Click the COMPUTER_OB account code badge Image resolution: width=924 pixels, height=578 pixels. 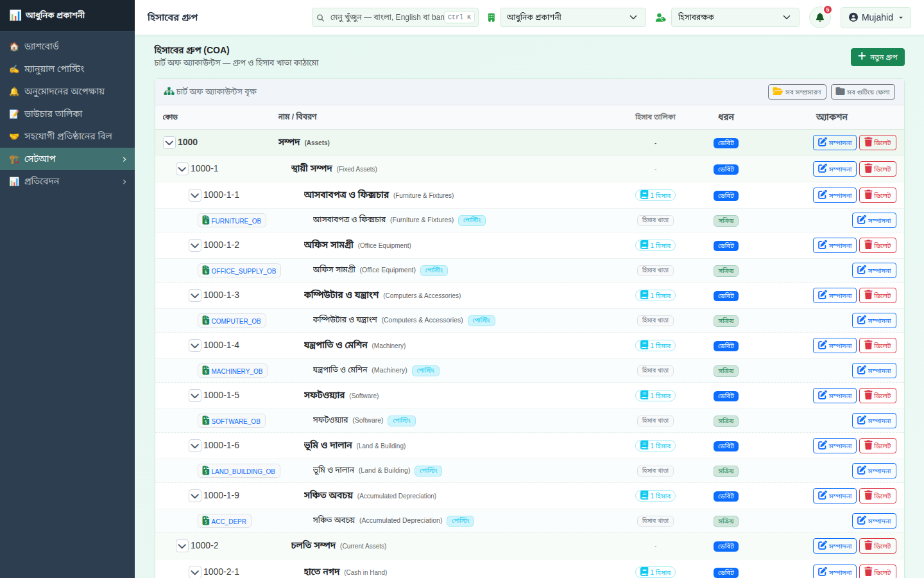pos(232,320)
